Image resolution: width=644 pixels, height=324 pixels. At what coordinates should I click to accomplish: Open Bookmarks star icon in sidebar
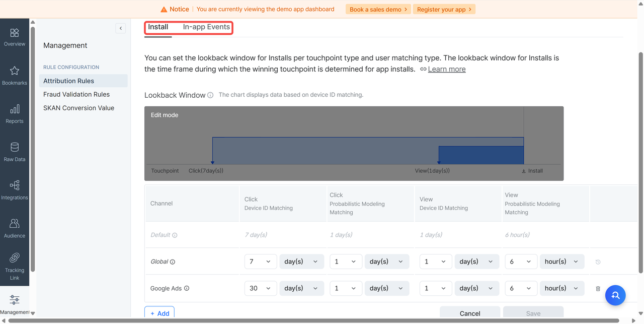(15, 71)
